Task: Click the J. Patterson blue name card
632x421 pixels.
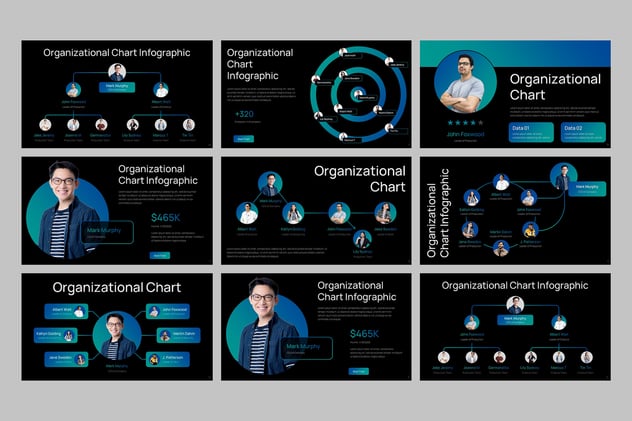Action: (165, 358)
